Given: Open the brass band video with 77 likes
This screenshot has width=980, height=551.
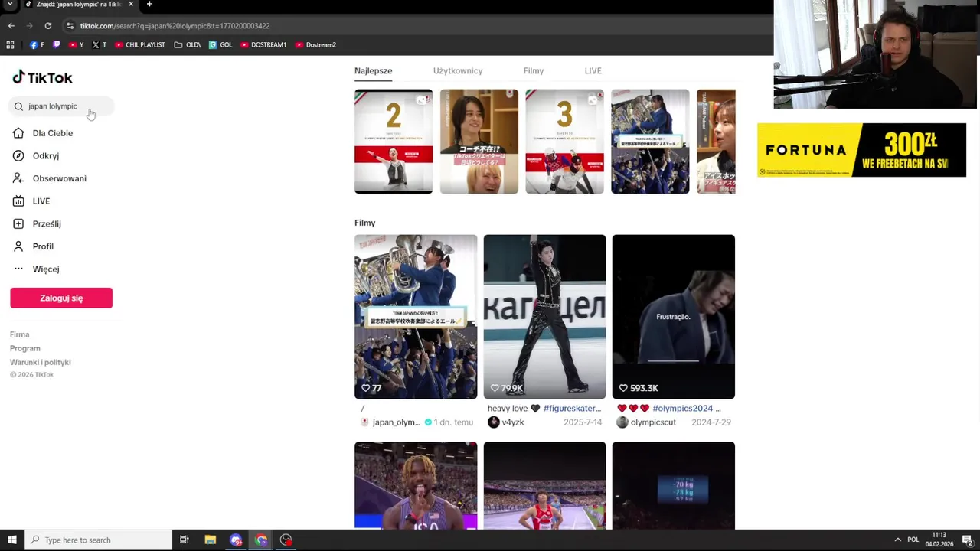Looking at the screenshot, I should [x=416, y=317].
